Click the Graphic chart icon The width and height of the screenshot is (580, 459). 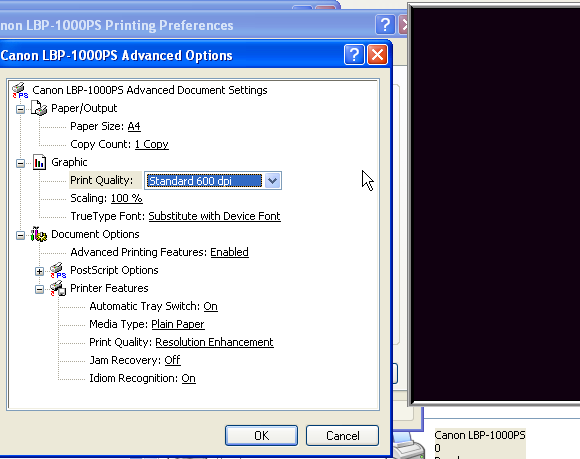pyautogui.click(x=39, y=162)
